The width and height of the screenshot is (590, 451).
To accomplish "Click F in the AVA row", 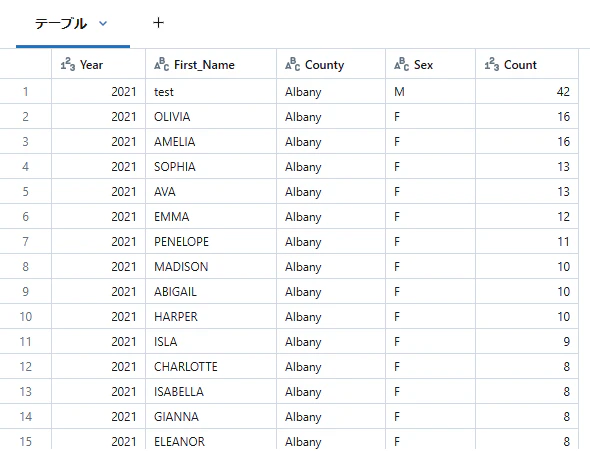I will (x=397, y=191).
